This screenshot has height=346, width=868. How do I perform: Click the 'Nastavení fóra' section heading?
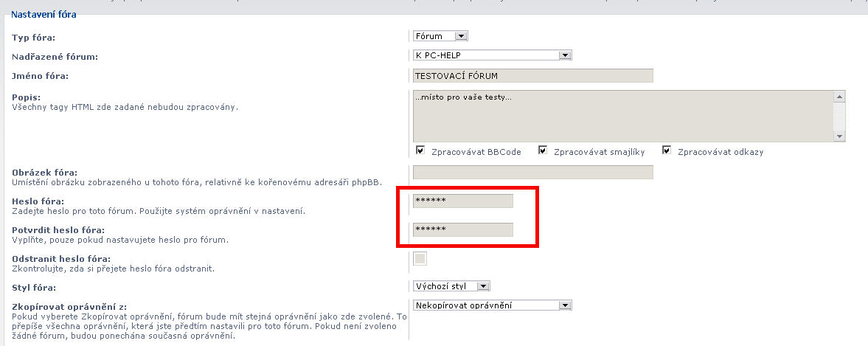click(44, 14)
